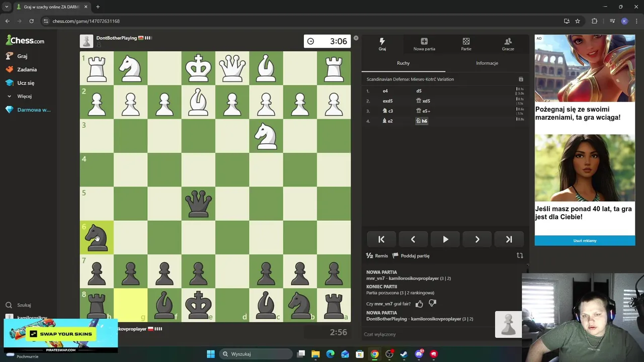Open the Partie tab
This screenshot has width=644, height=362.
466,44
